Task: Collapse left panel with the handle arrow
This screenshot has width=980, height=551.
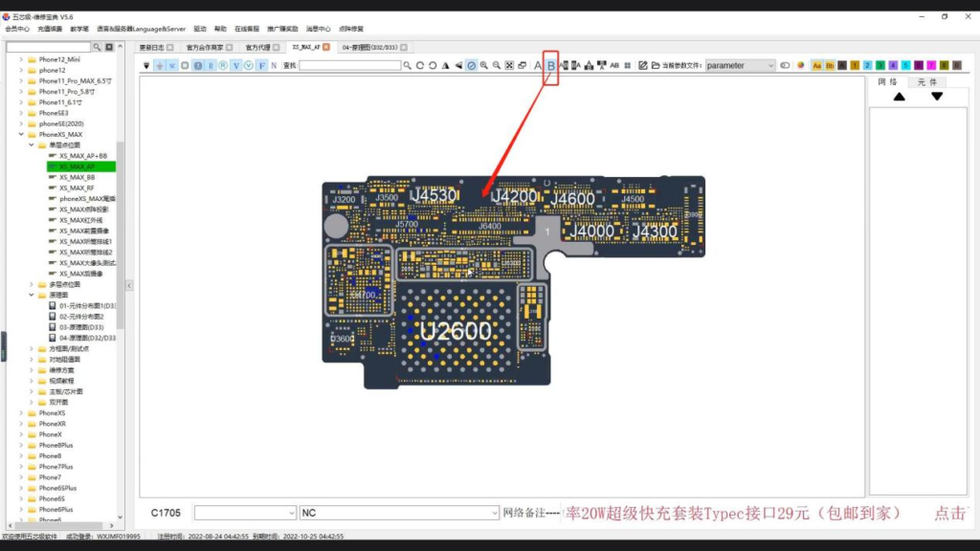Action: [129, 285]
